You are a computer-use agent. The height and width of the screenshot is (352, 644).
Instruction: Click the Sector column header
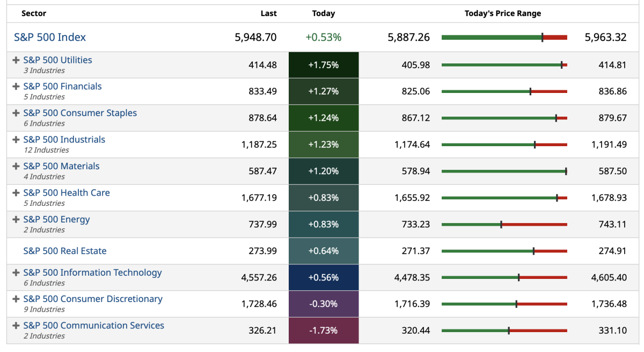pos(34,13)
